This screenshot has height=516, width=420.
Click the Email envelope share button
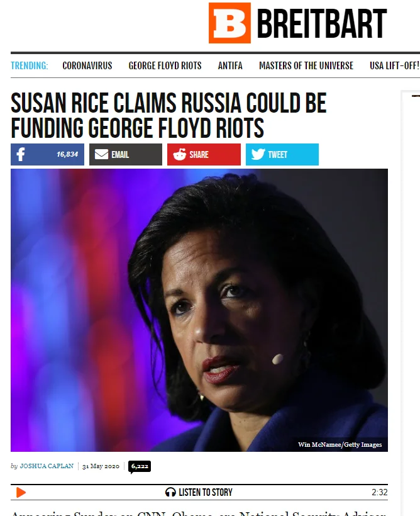(126, 154)
